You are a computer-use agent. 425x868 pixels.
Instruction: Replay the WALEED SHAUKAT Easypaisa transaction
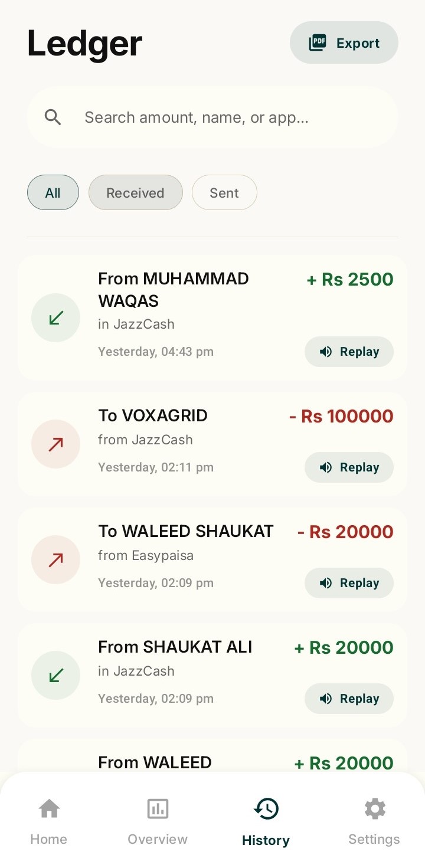point(349,583)
